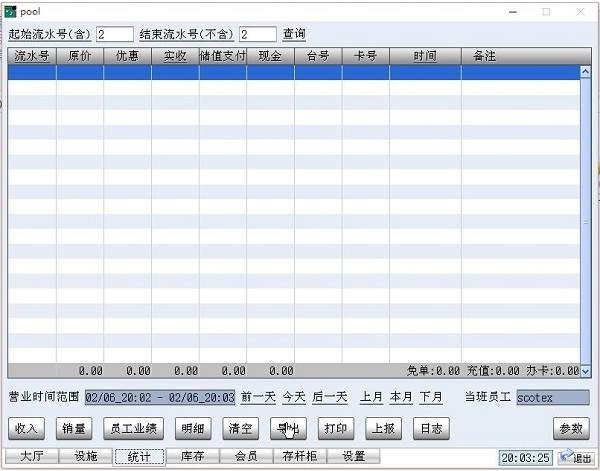Click the exit arrow icon beside 退出
600x471 pixels.
point(566,456)
